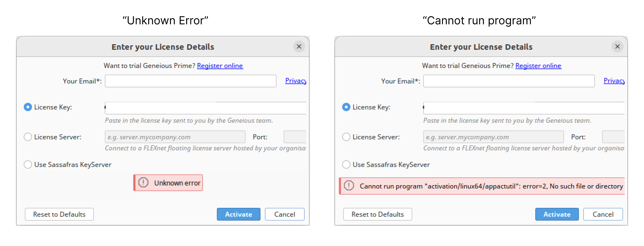
Task: Open Privacy link in left dialog
Action: pos(296,81)
